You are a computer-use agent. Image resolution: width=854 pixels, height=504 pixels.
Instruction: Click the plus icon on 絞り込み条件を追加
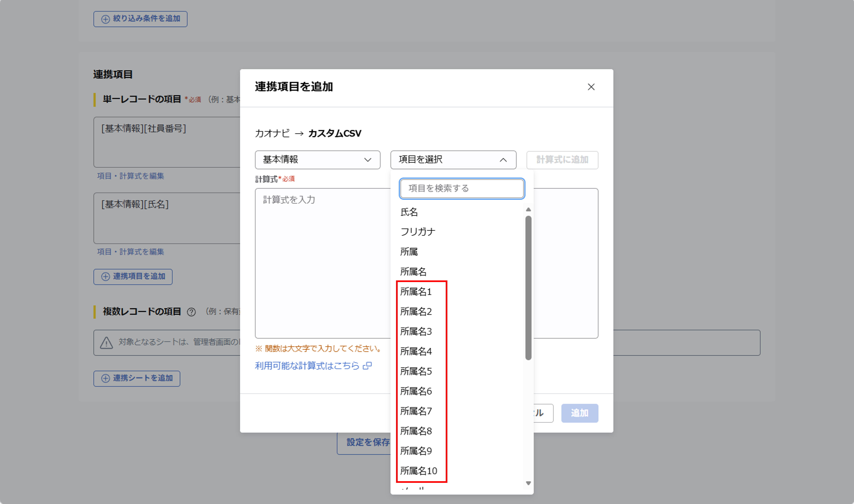click(x=106, y=19)
